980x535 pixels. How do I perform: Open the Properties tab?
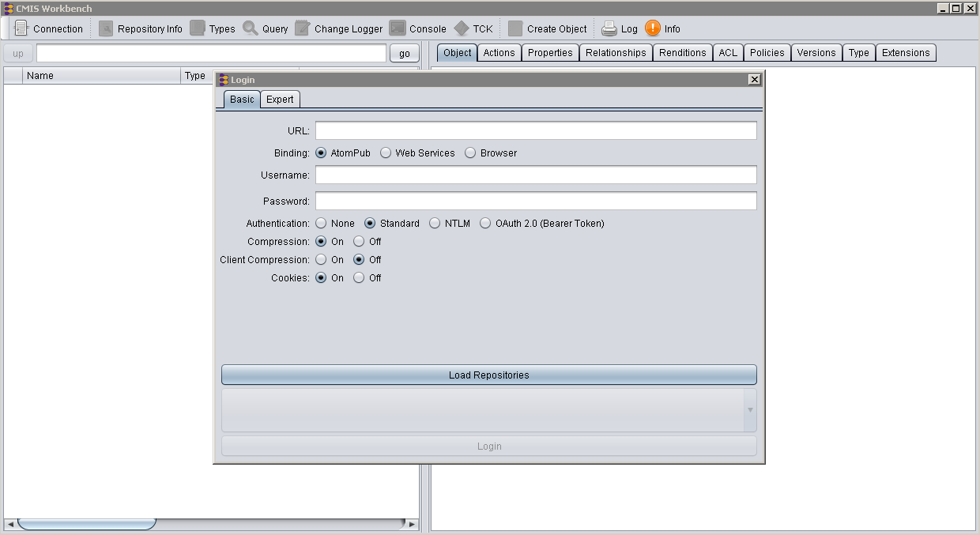[x=550, y=53]
